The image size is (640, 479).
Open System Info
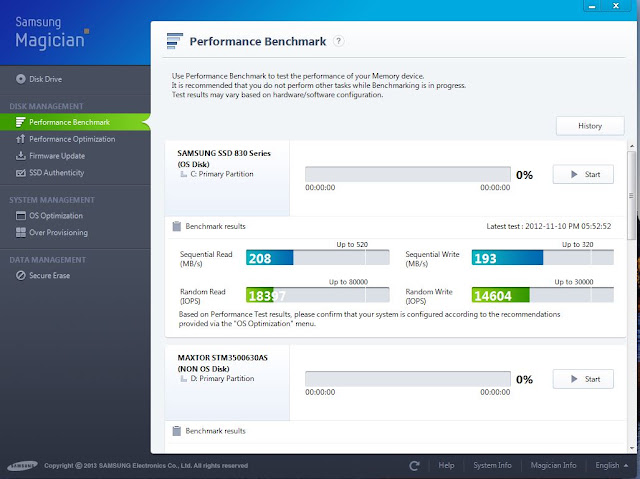coord(492,465)
